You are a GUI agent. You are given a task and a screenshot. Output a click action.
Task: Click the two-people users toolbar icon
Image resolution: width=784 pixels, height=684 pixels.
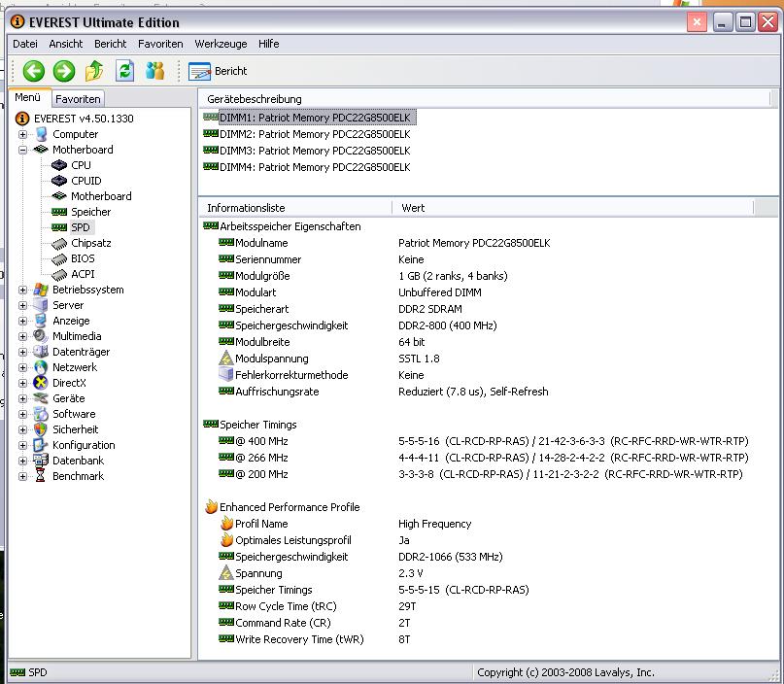tap(155, 71)
